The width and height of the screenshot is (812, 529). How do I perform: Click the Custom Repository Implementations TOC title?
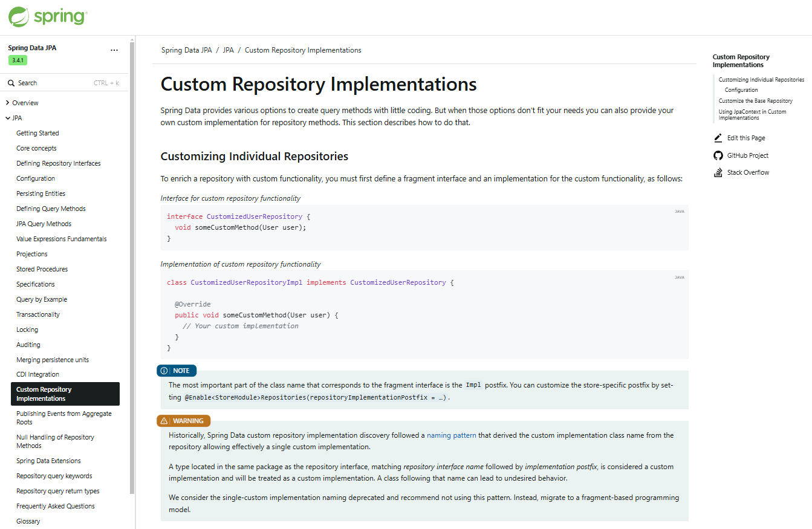[741, 61]
